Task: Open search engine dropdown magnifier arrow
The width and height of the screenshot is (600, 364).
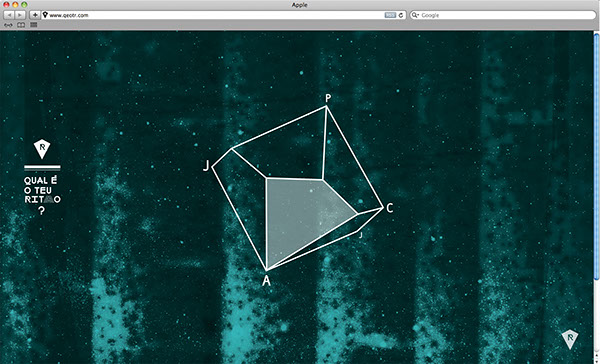Action: (x=415, y=15)
